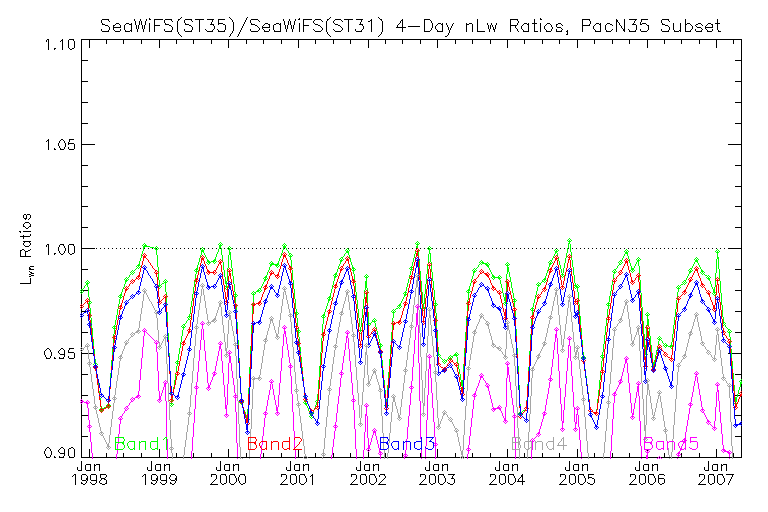The image size is (768, 512).
Task: Select the magenta Band5 legend label
Action: point(671,444)
